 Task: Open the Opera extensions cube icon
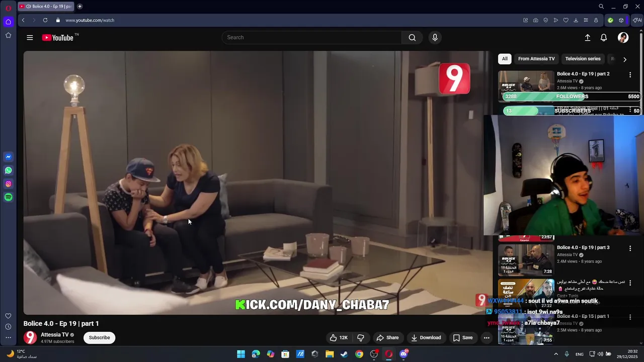[621, 20]
